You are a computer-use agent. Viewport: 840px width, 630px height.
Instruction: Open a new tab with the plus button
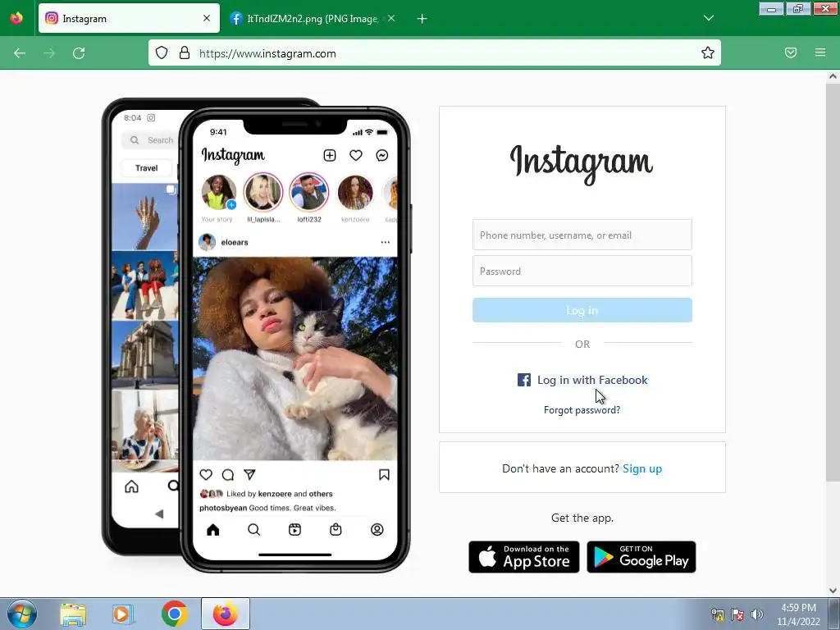tap(422, 19)
